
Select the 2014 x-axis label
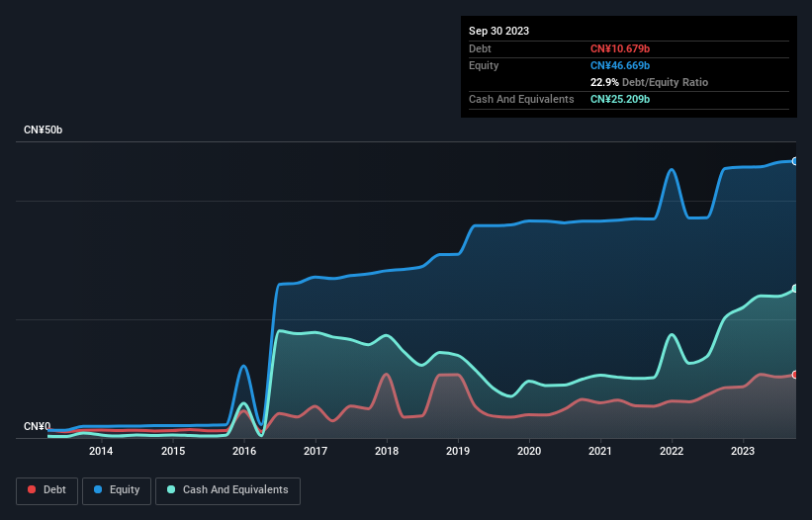tap(101, 451)
